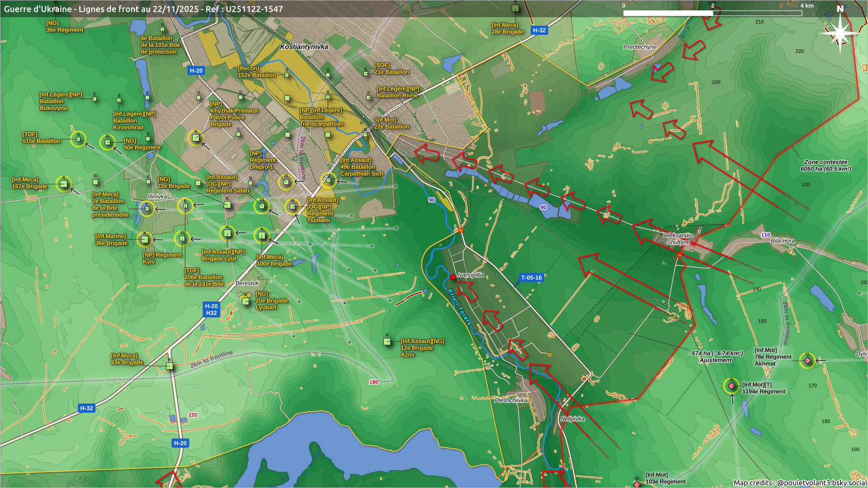Click the north compass star

click(840, 33)
